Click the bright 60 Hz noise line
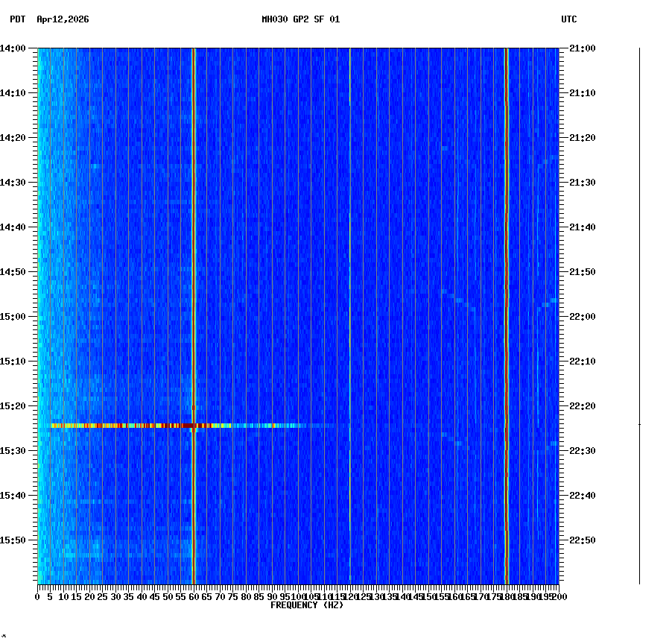The image size is (672, 644). click(x=194, y=298)
